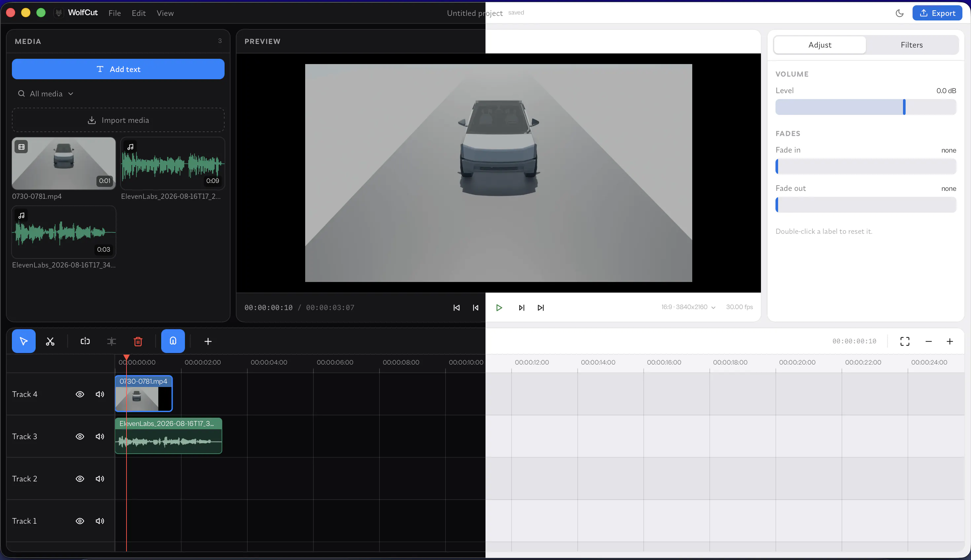
Task: Hide Track 4 with eye icon
Action: pyautogui.click(x=80, y=394)
